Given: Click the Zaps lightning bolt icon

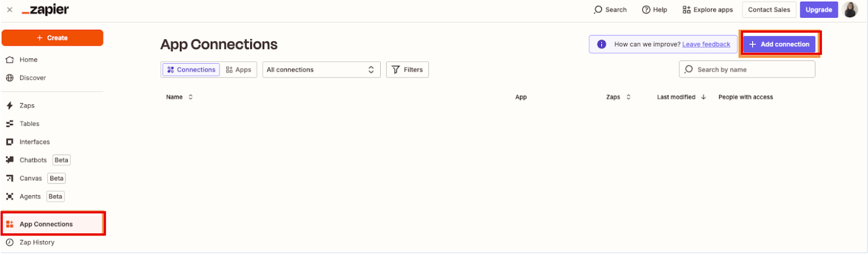Looking at the screenshot, I should click(9, 105).
